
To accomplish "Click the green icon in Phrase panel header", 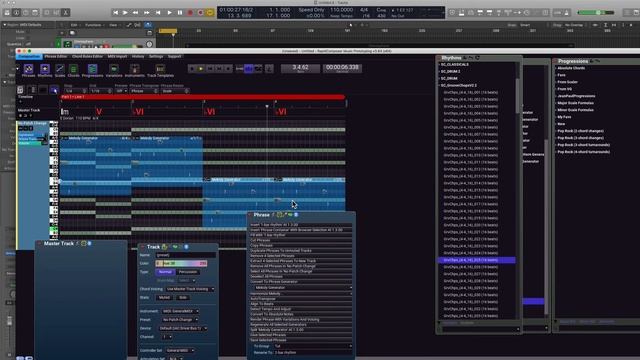I will (290, 215).
